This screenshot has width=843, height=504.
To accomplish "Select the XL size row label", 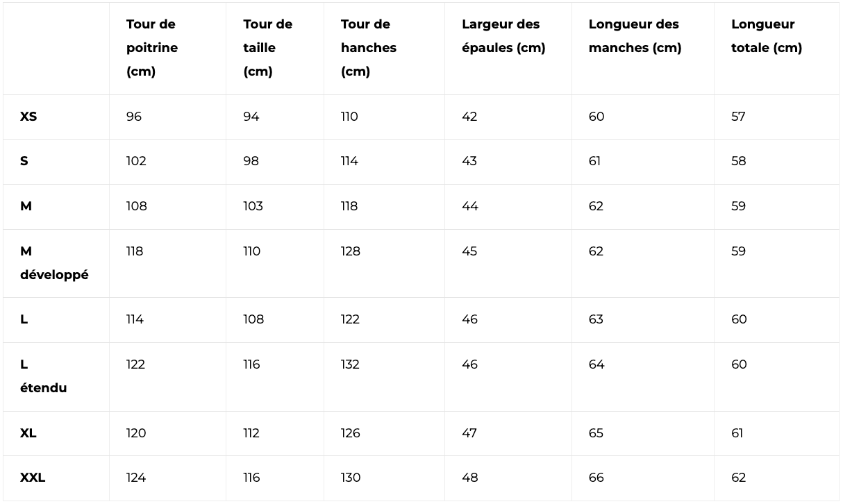I will tap(28, 433).
